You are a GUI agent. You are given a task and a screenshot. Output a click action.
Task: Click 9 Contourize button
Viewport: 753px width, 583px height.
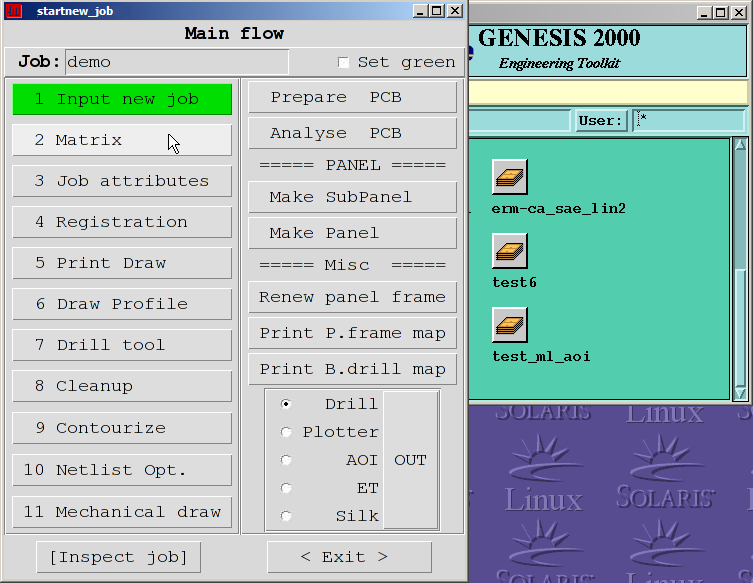(122, 428)
